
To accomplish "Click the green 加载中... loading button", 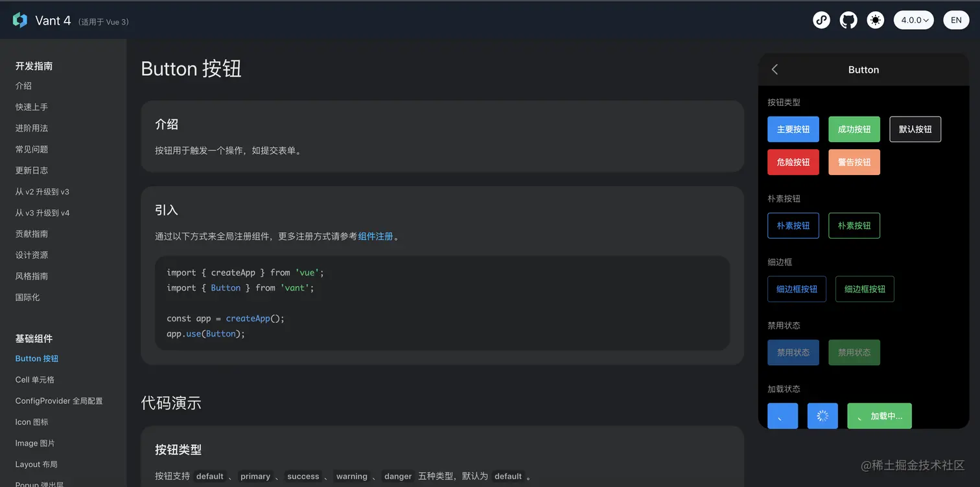I will (880, 416).
